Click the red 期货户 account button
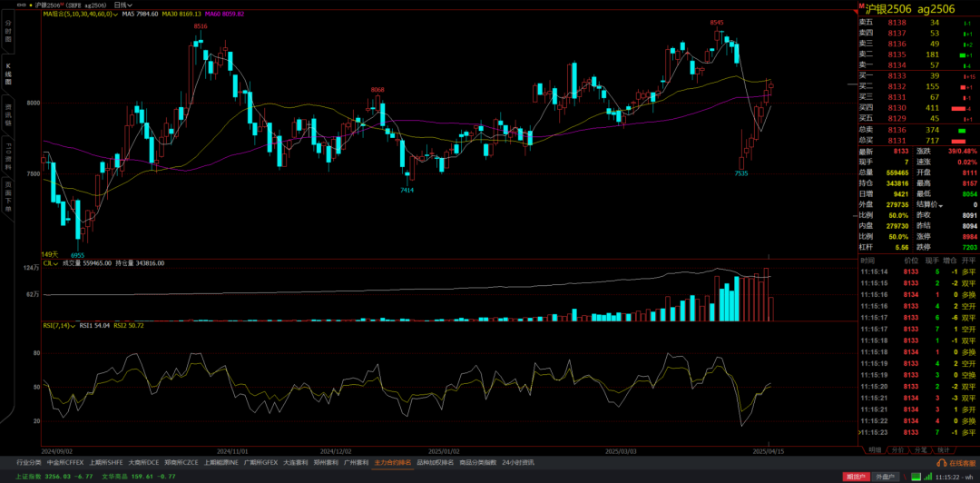Image resolution: width=980 pixels, height=483 pixels. [855, 476]
